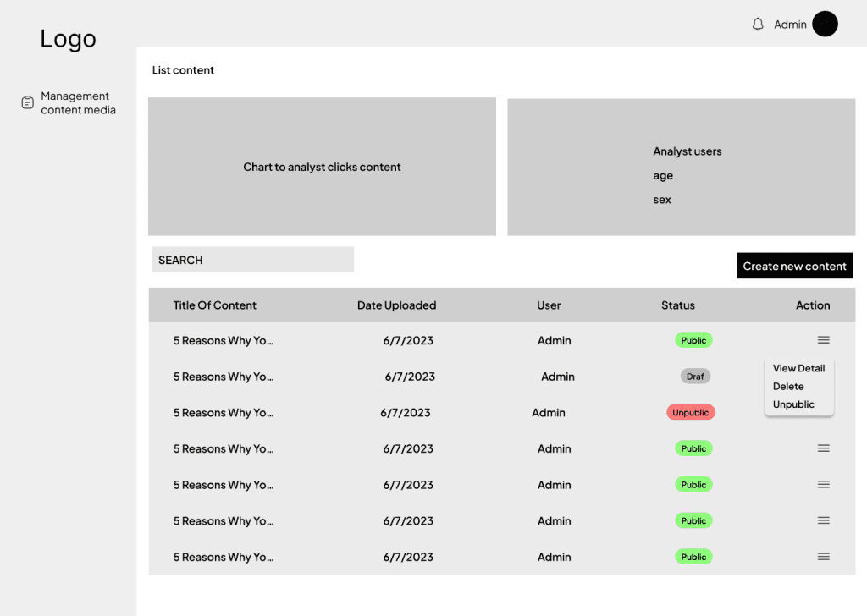Viewport: 867px width, 616px height.
Task: Open the chart to analyst clicks content panel
Action: (322, 167)
